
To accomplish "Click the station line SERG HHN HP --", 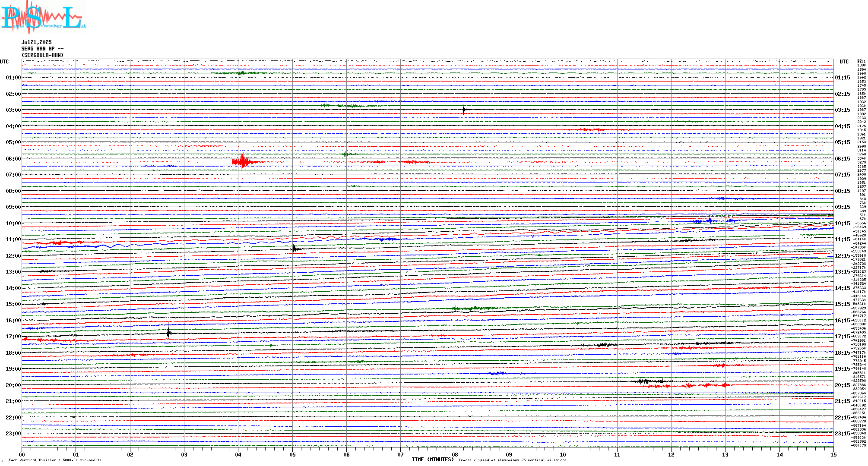I will [x=43, y=49].
